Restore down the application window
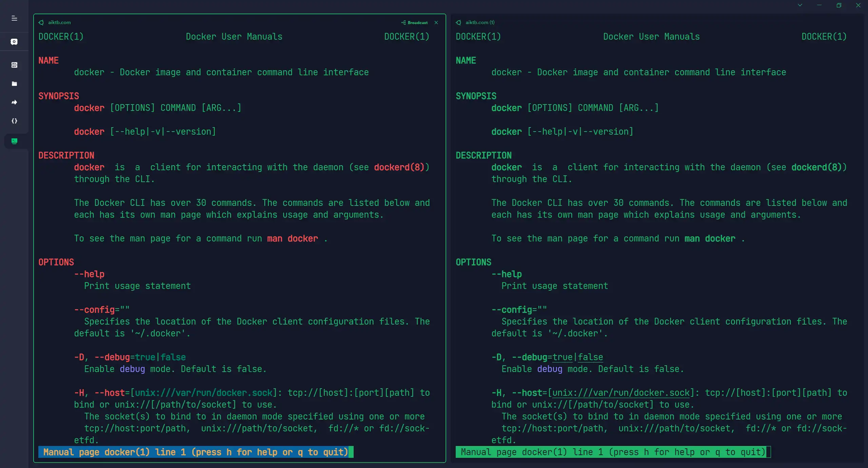868x468 pixels. (839, 5)
